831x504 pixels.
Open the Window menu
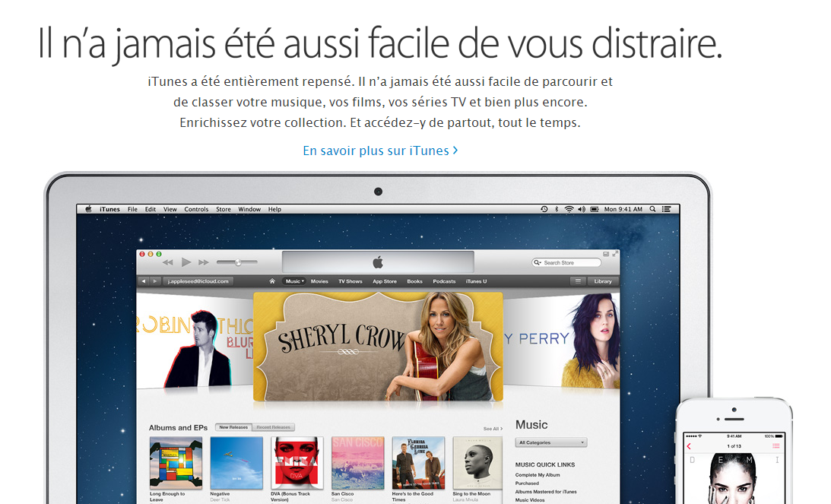(x=249, y=209)
